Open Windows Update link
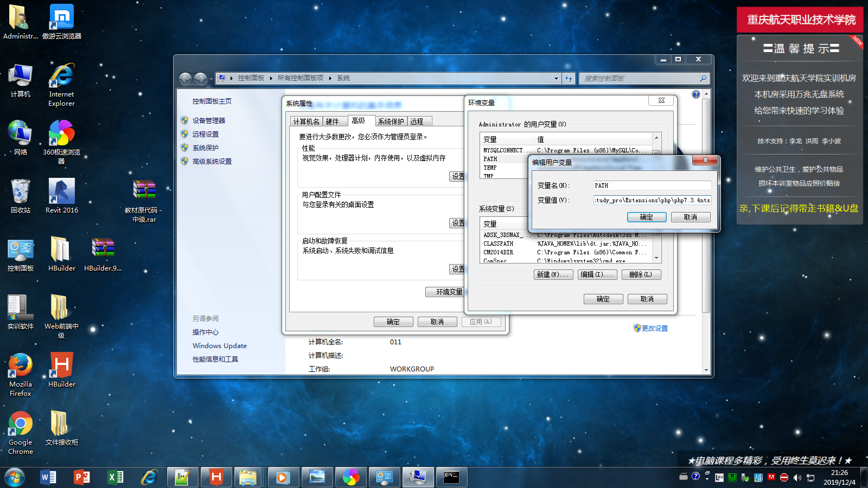This screenshot has width=868, height=488. point(220,346)
